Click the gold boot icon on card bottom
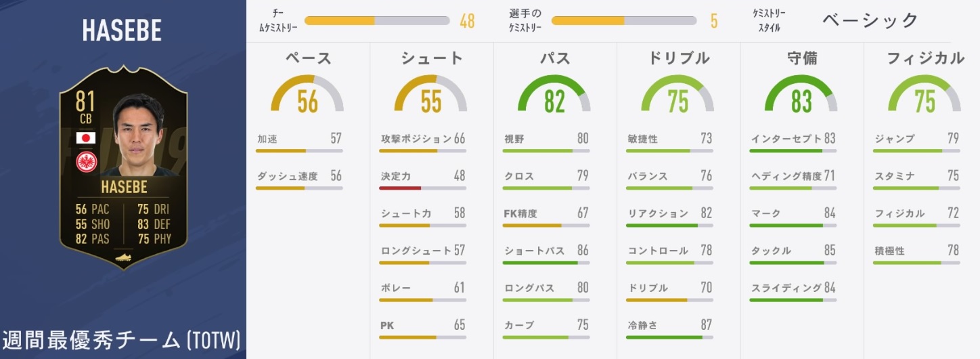The image size is (980, 359). point(122,257)
